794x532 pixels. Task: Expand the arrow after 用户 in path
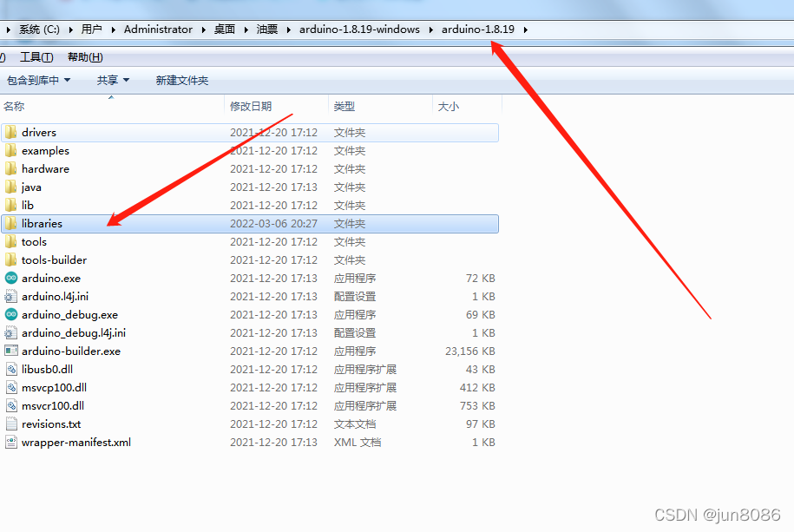113,30
